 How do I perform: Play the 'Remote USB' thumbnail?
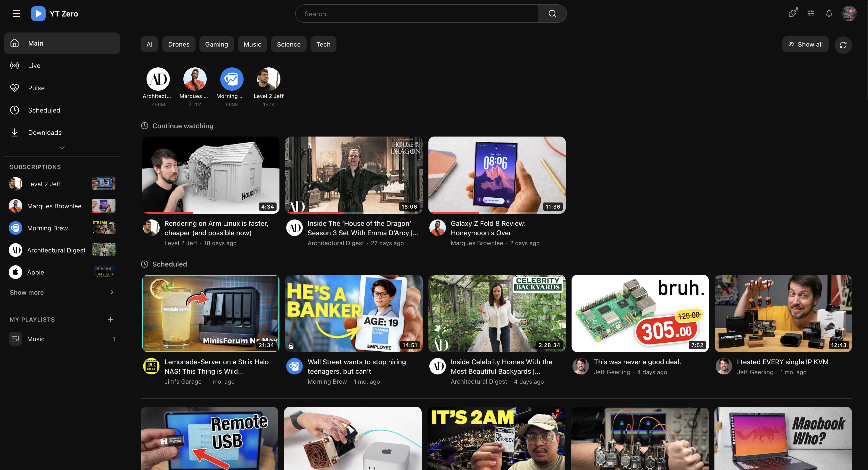[x=210, y=438]
